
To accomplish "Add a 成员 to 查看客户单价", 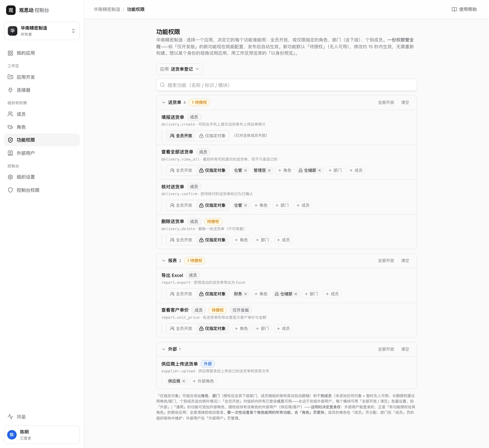I will pyautogui.click(x=283, y=329).
